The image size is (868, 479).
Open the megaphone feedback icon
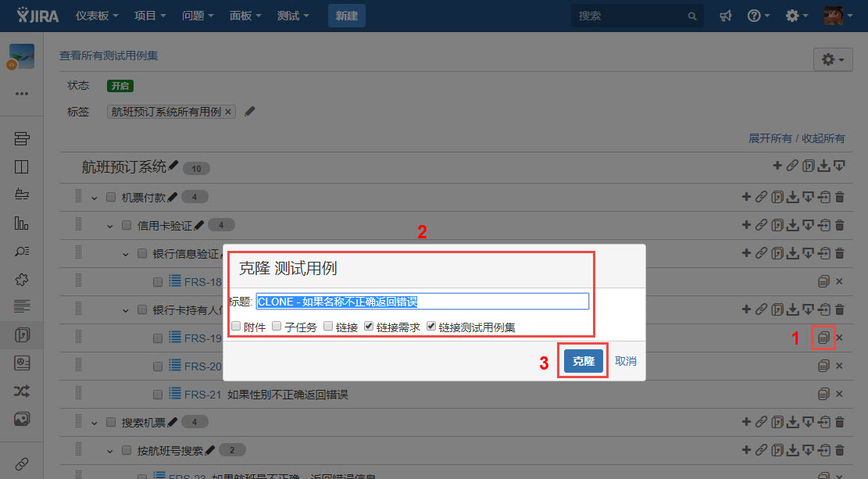(x=725, y=16)
